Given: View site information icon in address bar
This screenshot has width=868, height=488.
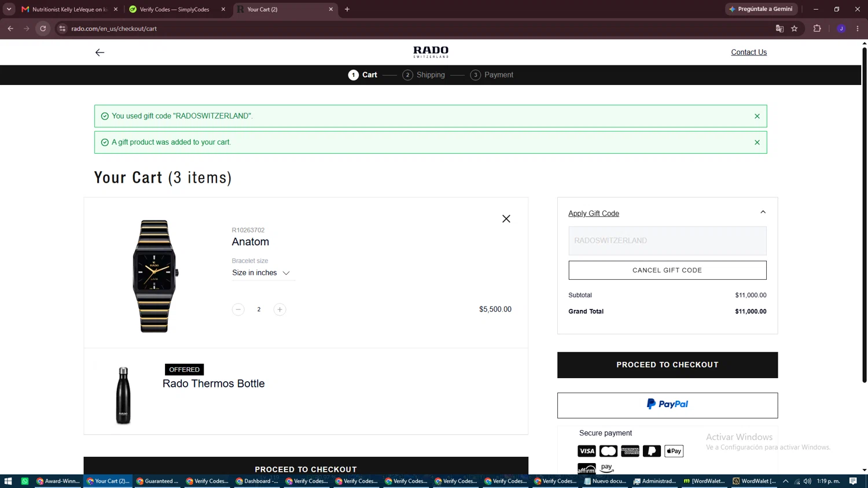Looking at the screenshot, I should (62, 28).
